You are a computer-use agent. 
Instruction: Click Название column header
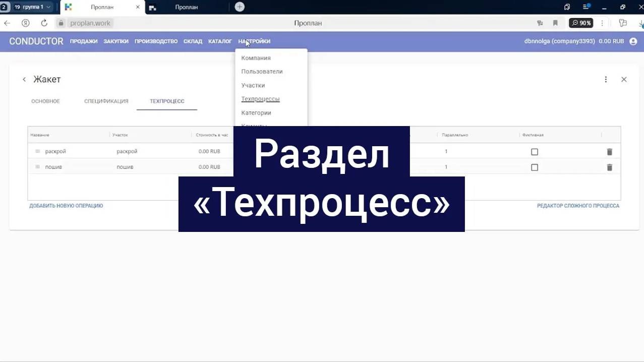click(x=40, y=135)
